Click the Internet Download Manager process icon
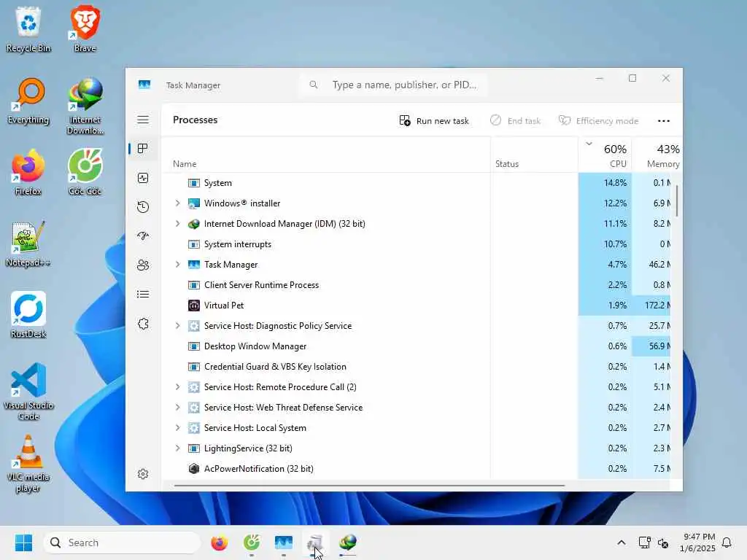Screen dimensions: 747x560 pyautogui.click(x=194, y=224)
